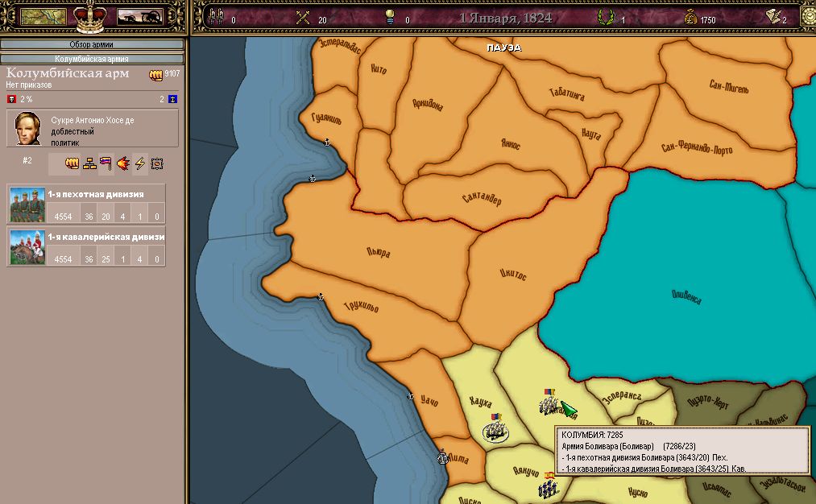Select the Оливенса province
Screen dimensions: 816x504
pyautogui.click(x=686, y=297)
